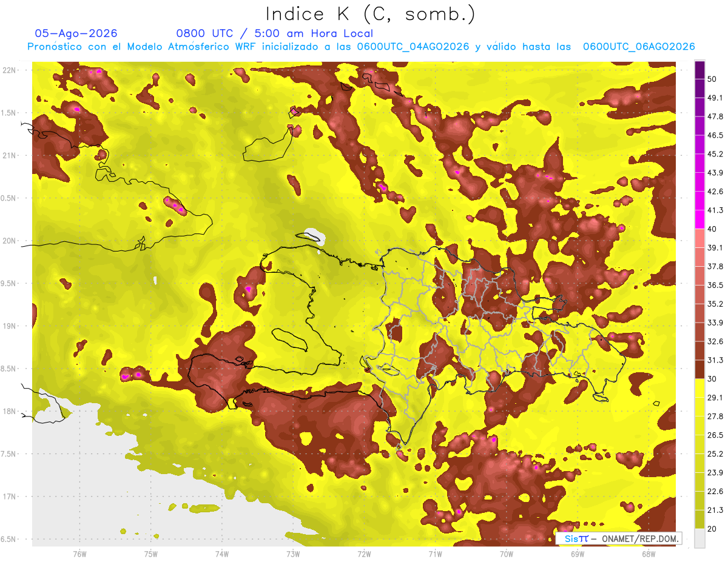This screenshot has width=728, height=562.
Task: Click the '17N' latitude label
Action: 10,497
